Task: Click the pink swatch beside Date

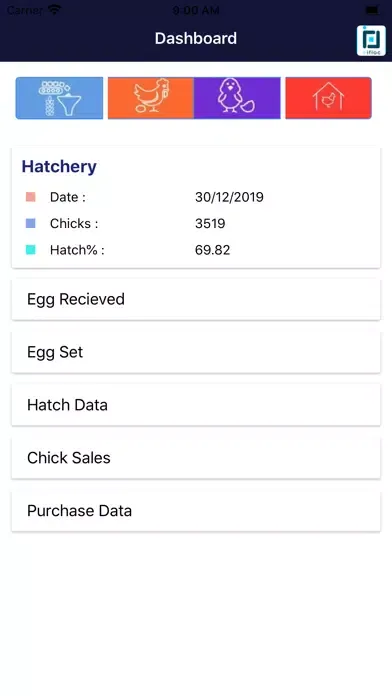Action: pos(31,197)
